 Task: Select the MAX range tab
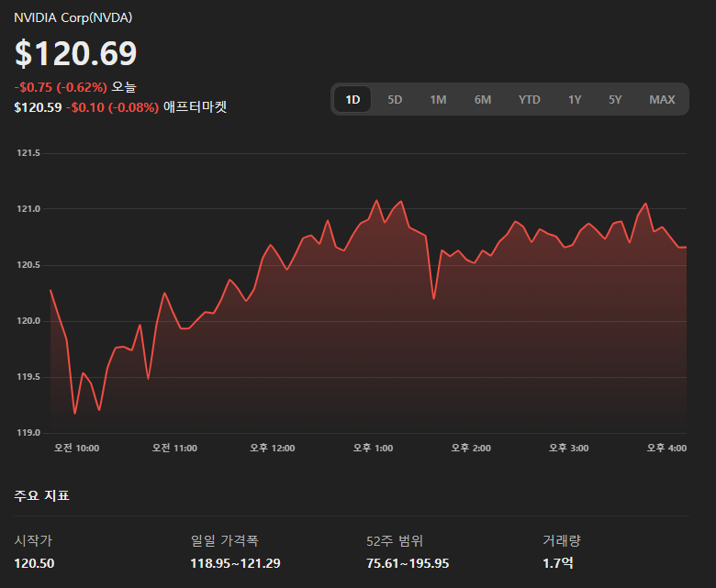click(x=662, y=99)
